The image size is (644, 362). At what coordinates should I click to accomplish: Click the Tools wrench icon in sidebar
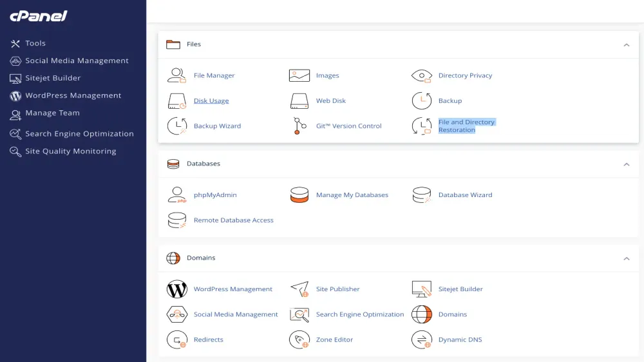pyautogui.click(x=15, y=44)
